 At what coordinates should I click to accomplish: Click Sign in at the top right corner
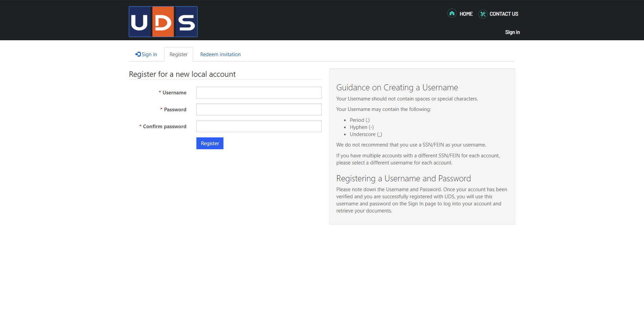coord(512,32)
